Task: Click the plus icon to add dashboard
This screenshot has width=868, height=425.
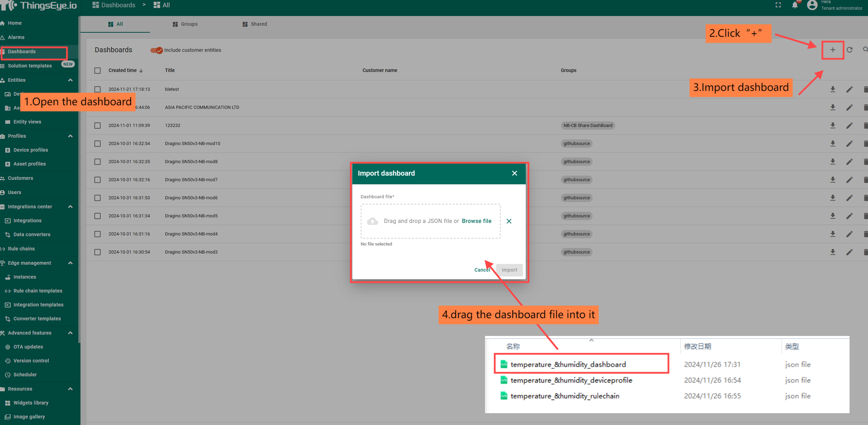Action: pos(832,50)
